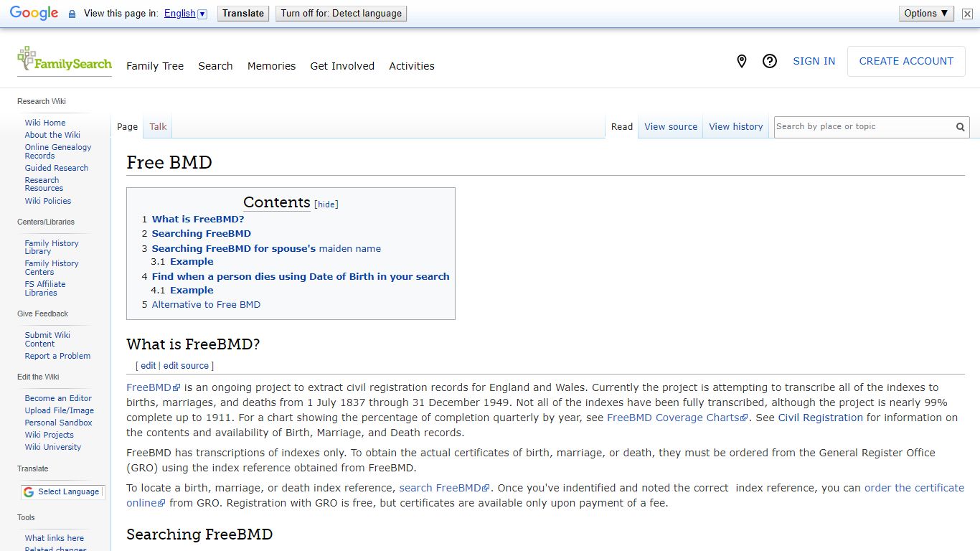The image size is (980, 551).
Task: Click the 'edit' link under What is FreeBMD?
Action: 149,366
